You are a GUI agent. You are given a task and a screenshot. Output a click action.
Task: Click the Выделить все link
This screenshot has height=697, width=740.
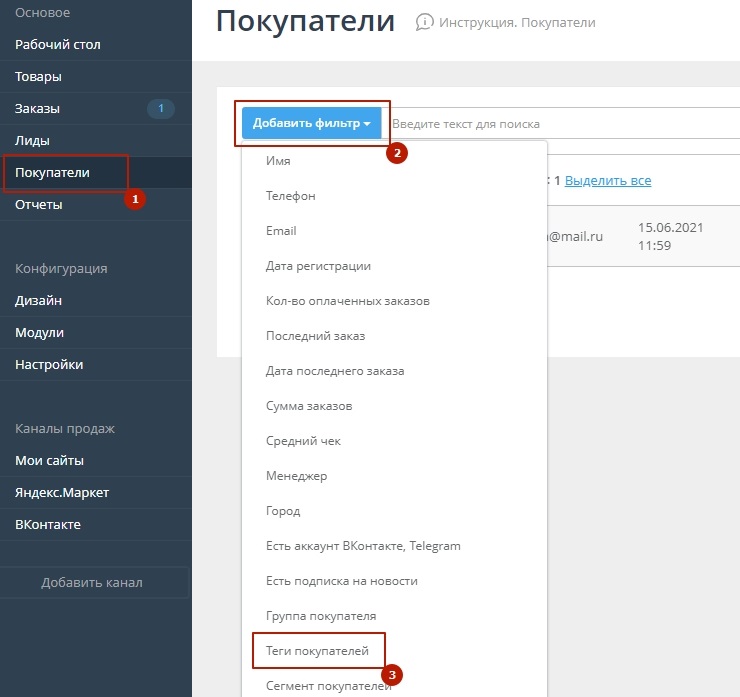608,181
